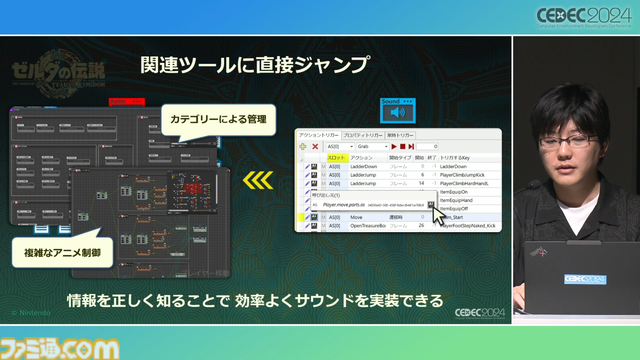Click the AS jump icon on LadderDown row
This screenshot has width=640, height=360.
(314, 167)
